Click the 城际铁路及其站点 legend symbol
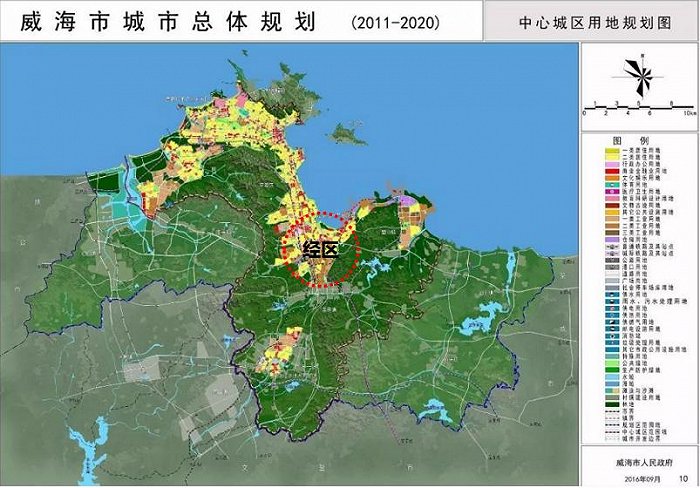The width and height of the screenshot is (700, 488). pyautogui.click(x=612, y=253)
